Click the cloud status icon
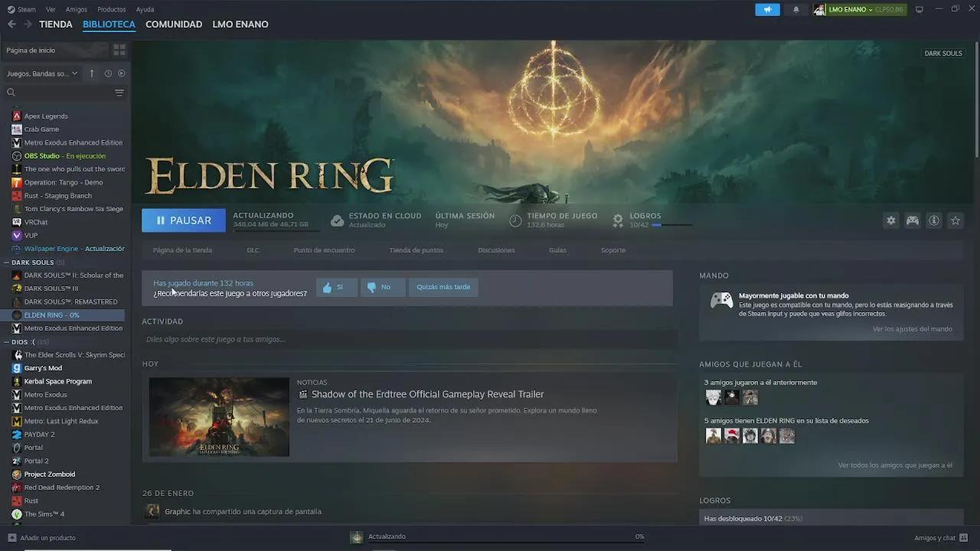 [x=337, y=220]
